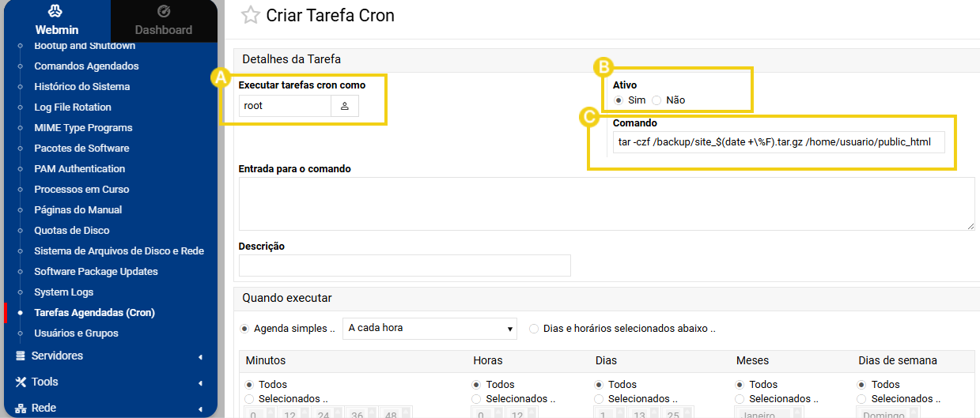Open Sistema de Arquivos de Disco e Rede

tap(119, 251)
